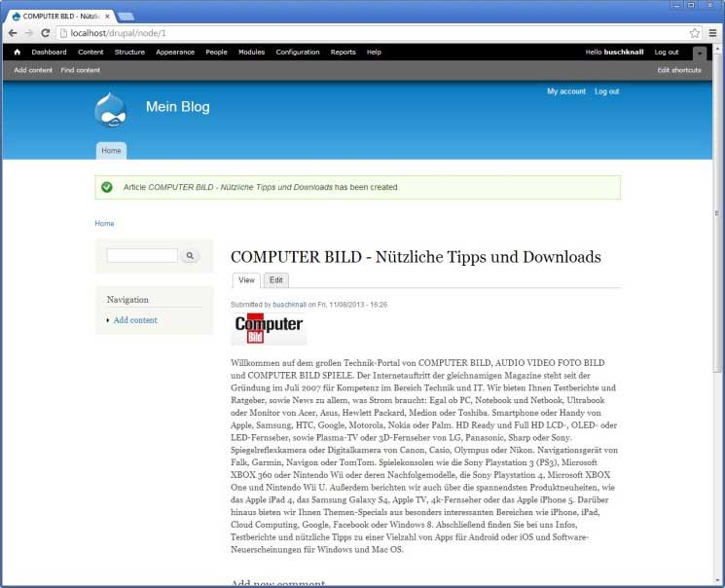Image resolution: width=725 pixels, height=588 pixels.
Task: Open the People admin menu
Action: [x=216, y=53]
